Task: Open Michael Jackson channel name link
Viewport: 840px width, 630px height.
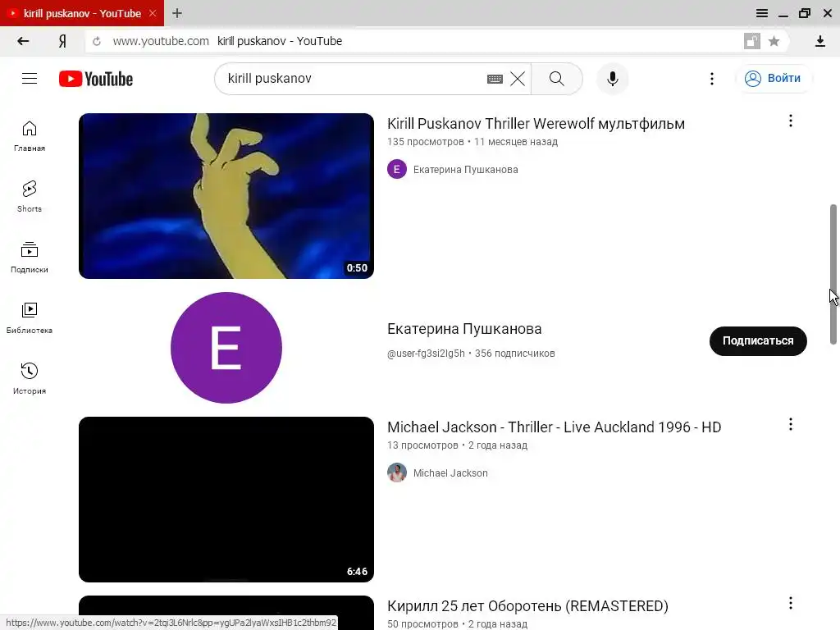Action: 450,473
